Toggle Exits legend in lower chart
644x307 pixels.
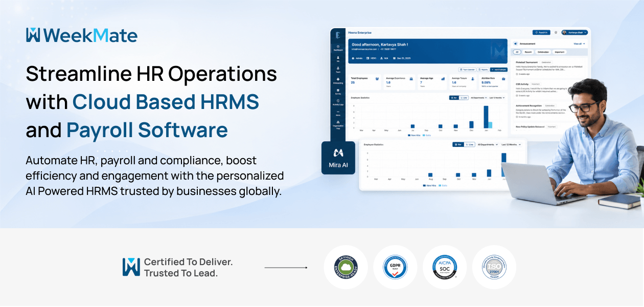pyautogui.click(x=443, y=185)
